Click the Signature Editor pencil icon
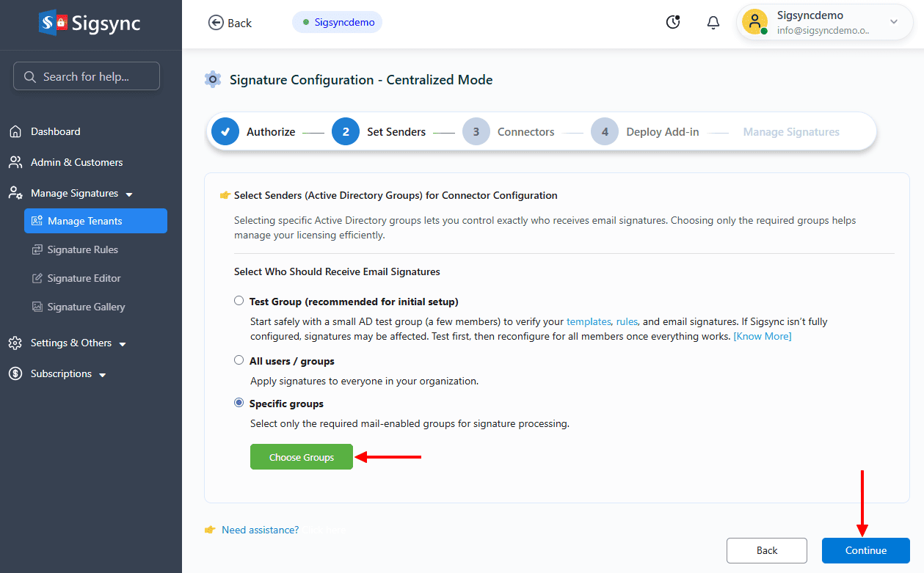 pyautogui.click(x=37, y=279)
